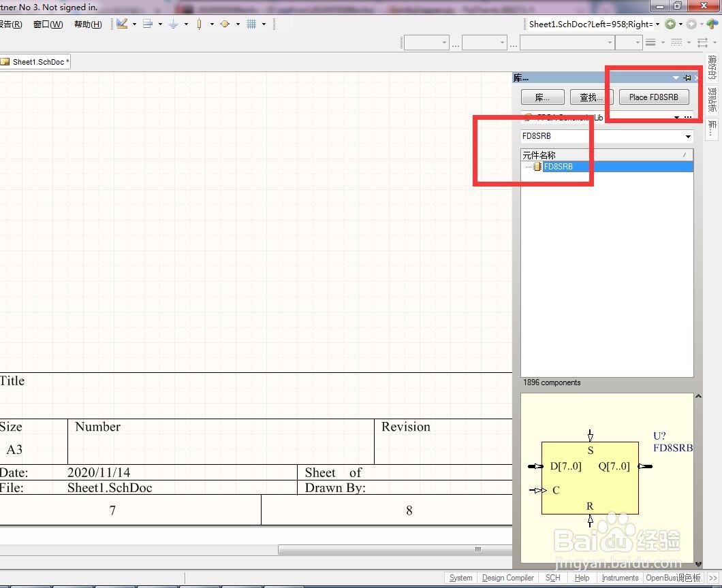Screen dimensions: 722x588
Task: Open the 帮助(H) help menu
Action: pos(88,24)
